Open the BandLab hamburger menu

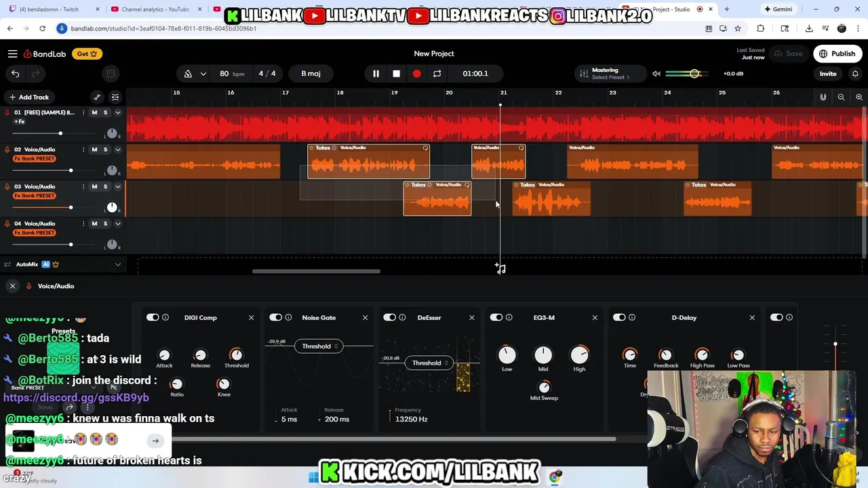tap(12, 54)
